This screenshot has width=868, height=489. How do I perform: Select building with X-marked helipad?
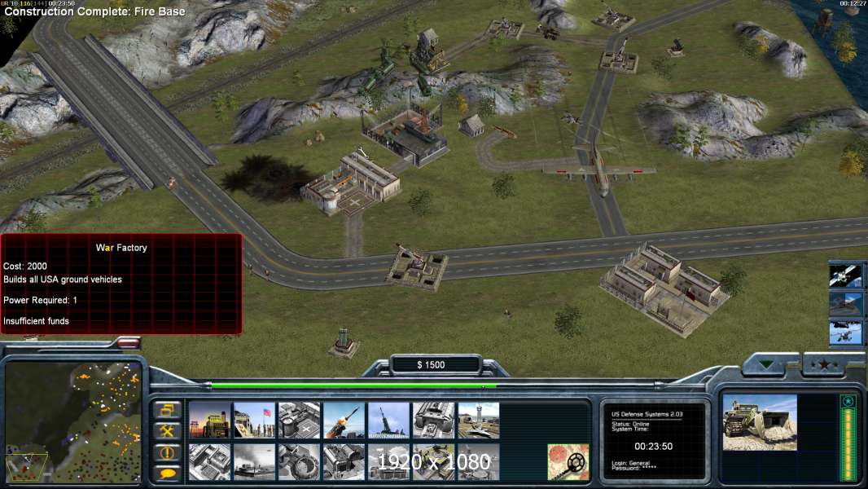tap(351, 184)
